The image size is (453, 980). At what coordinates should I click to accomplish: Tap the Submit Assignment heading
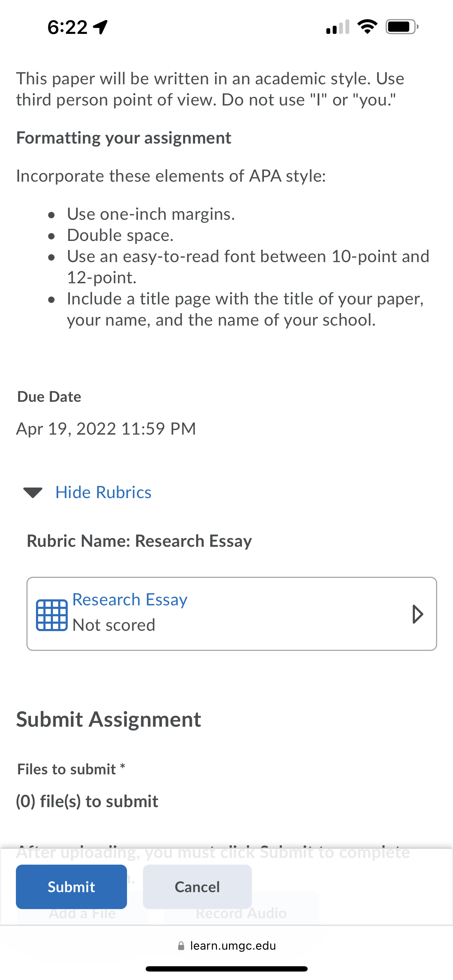pos(108,719)
